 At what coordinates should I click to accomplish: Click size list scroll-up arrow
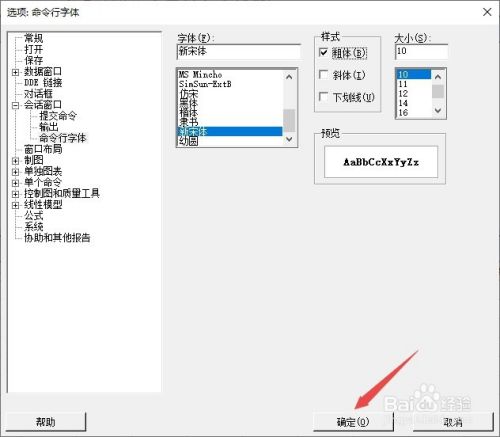438,77
